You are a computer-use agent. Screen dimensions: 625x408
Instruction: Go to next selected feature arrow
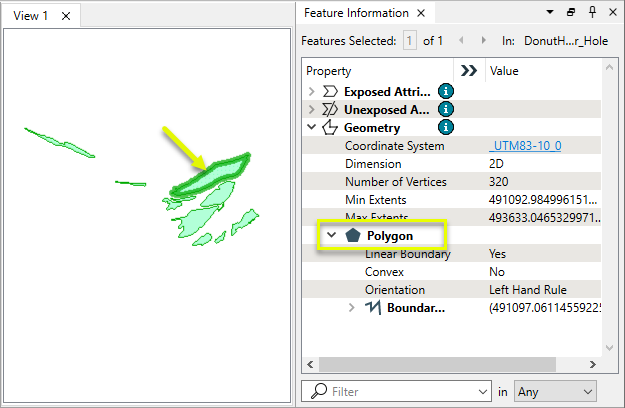pos(483,41)
